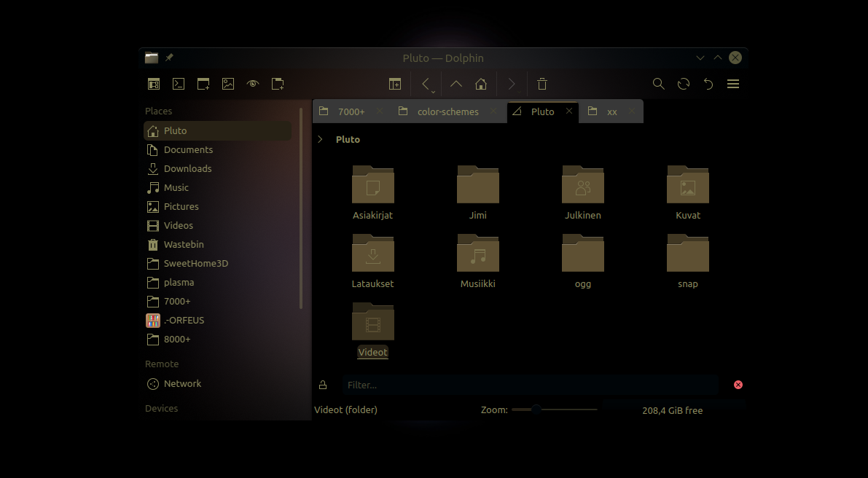This screenshot has width=868, height=478.
Task: Open Downloads in Places sidebar
Action: coord(187,168)
